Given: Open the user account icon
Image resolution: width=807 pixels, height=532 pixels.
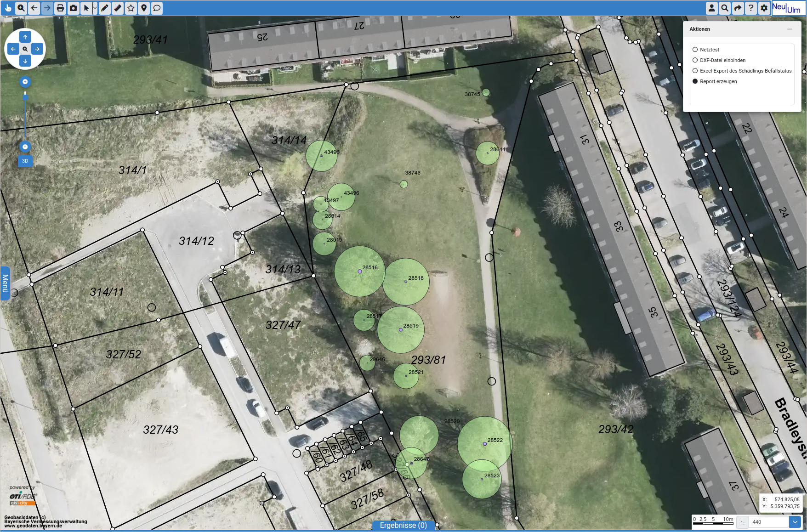Looking at the screenshot, I should click(711, 8).
